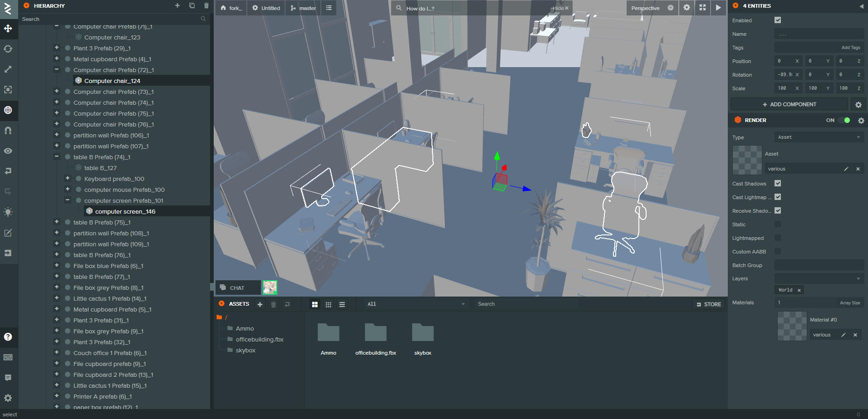The image size is (868, 419).
Task: Toggle the Snap magnet icon
Action: point(8,131)
